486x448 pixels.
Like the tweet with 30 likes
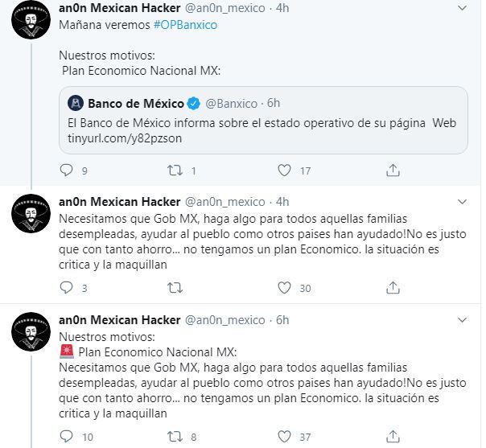coord(284,288)
